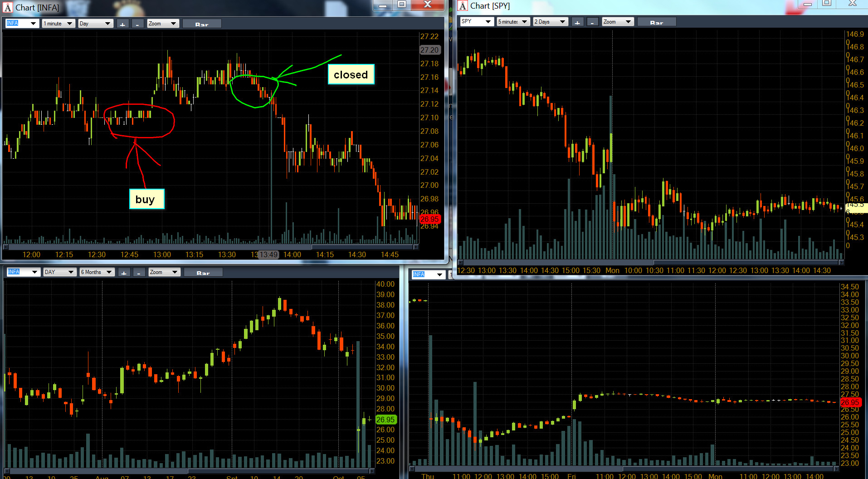Open the '6 Months' range dropdown
The height and width of the screenshot is (479, 868).
pos(97,272)
